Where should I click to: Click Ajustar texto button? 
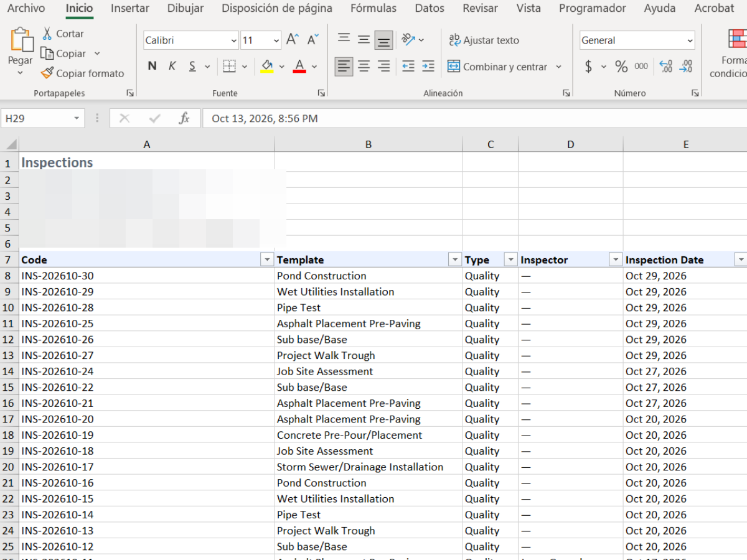484,40
